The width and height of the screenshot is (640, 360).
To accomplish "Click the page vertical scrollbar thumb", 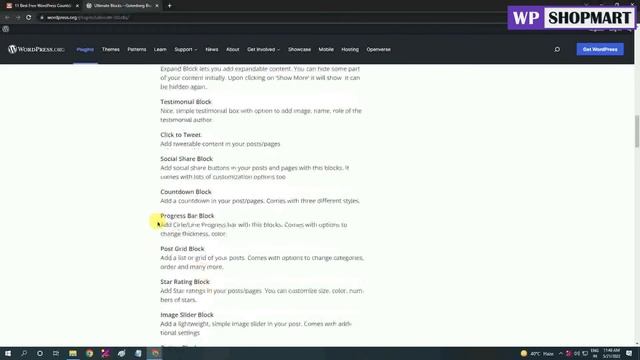I will point(637,131).
